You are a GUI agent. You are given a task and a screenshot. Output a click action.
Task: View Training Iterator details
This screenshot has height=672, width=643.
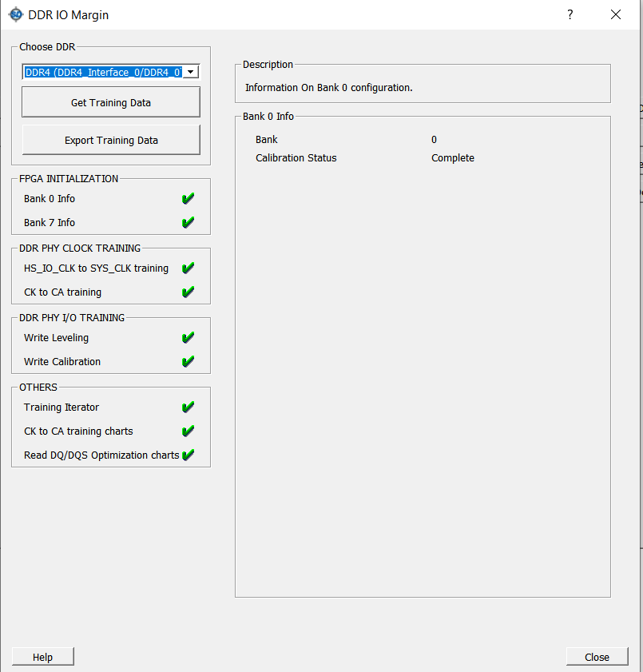(x=62, y=408)
